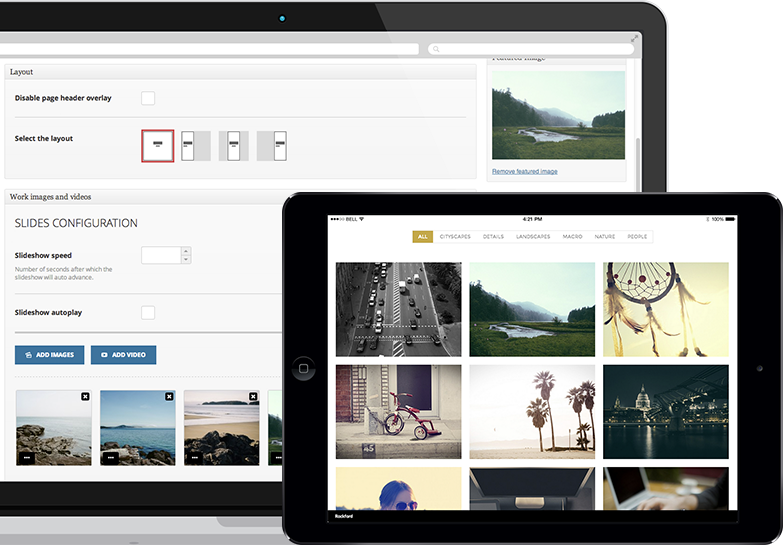Click the browser address bar
Screen dimensions: 783x545
(x=209, y=49)
